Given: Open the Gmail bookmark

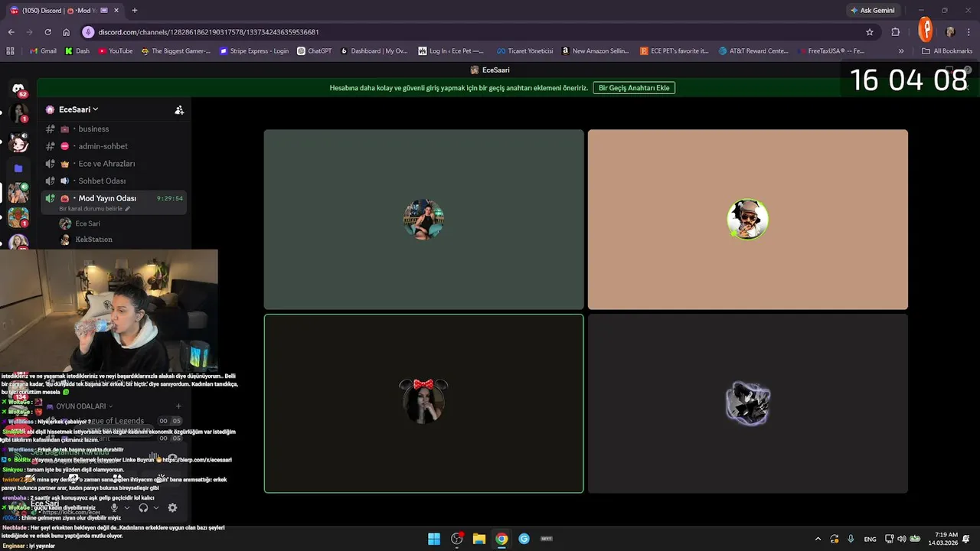Looking at the screenshot, I should tap(42, 51).
